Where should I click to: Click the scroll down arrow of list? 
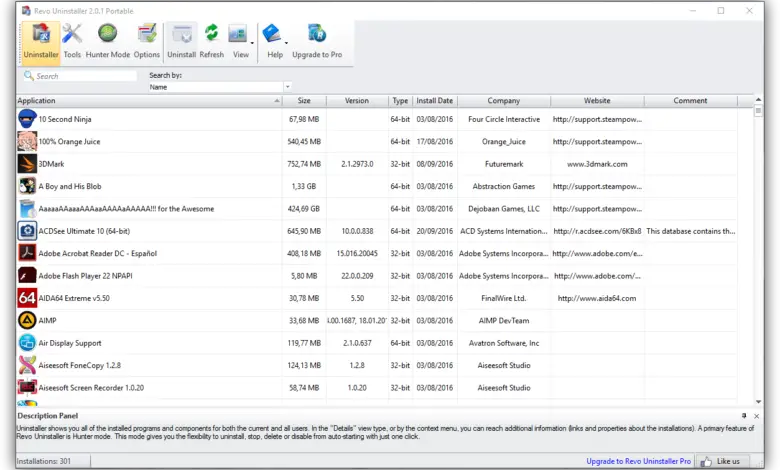[759, 403]
